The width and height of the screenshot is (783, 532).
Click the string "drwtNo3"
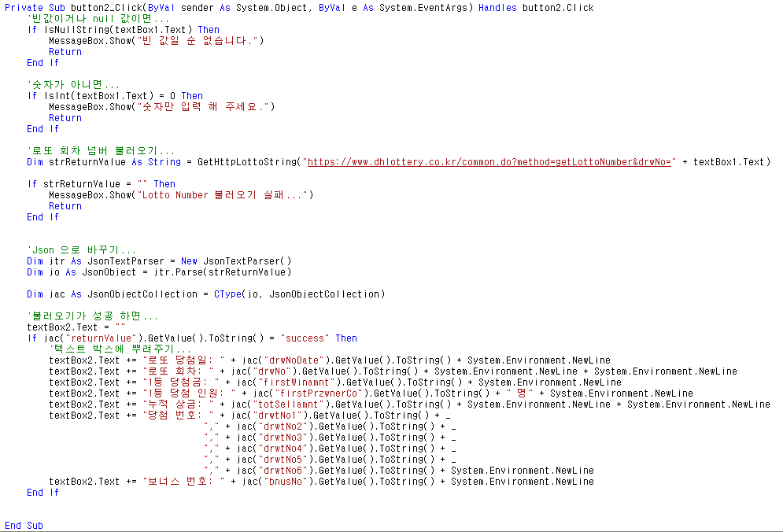(x=286, y=437)
